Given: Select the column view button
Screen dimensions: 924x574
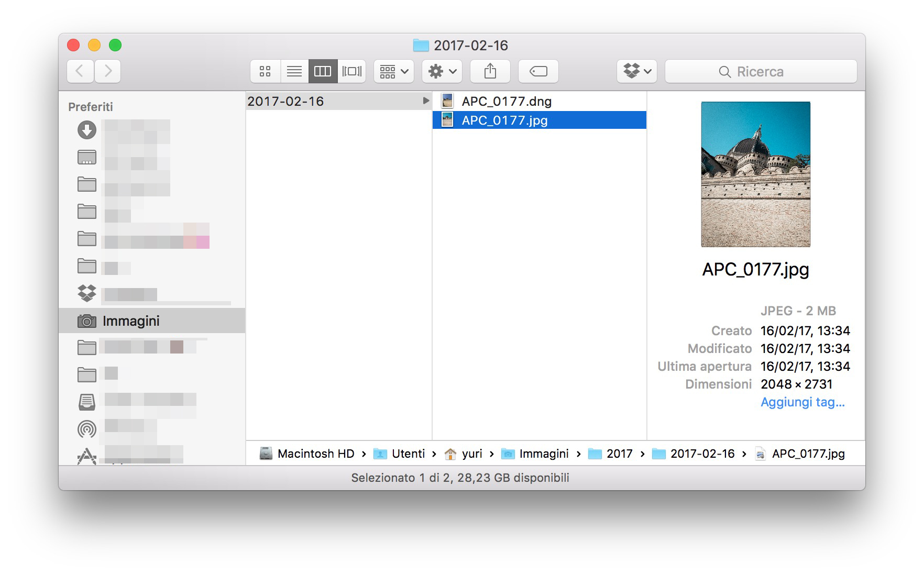Looking at the screenshot, I should coord(323,71).
